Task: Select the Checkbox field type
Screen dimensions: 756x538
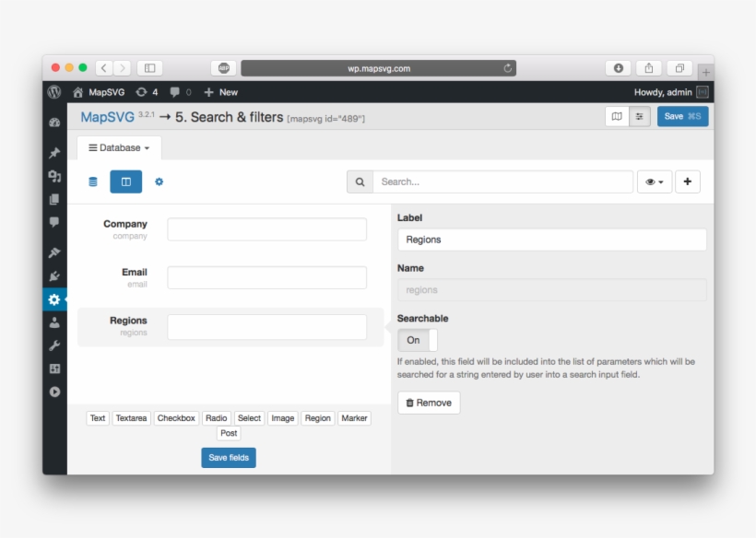Action: click(x=175, y=417)
